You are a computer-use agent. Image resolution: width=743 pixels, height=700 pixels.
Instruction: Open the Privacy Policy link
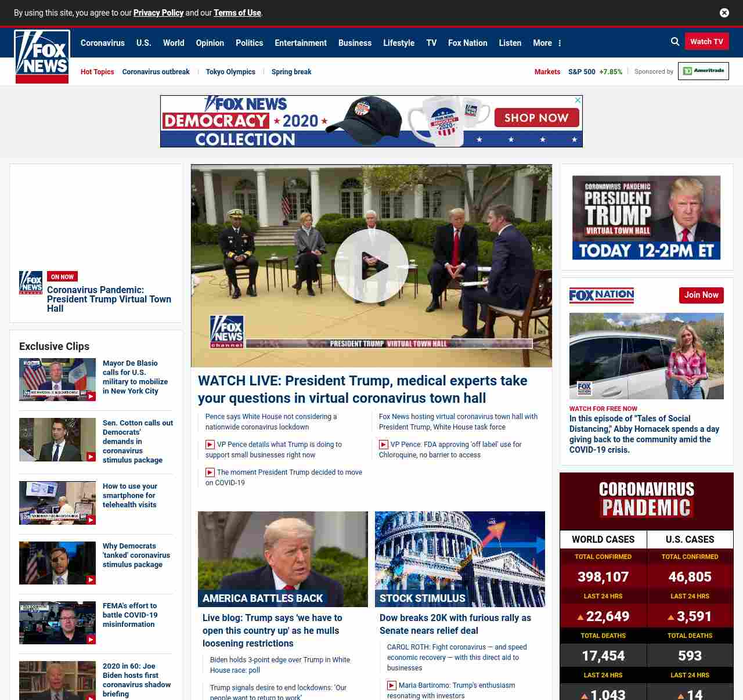158,13
